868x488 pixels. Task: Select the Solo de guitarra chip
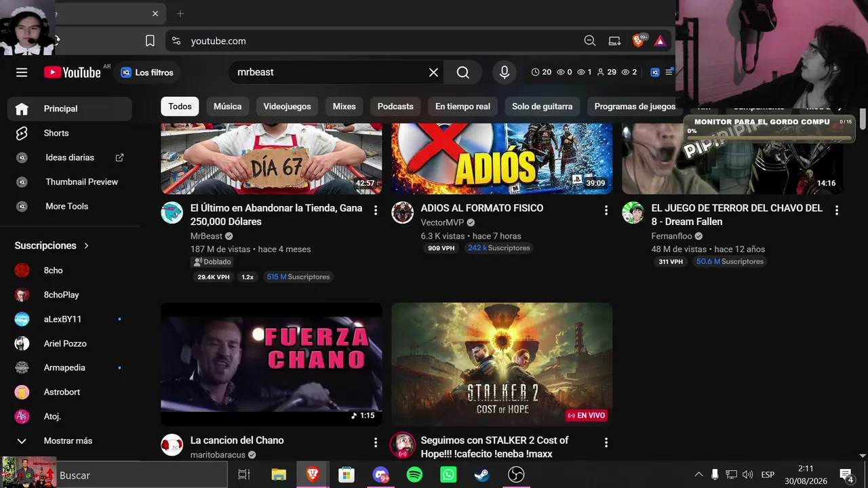coord(542,106)
